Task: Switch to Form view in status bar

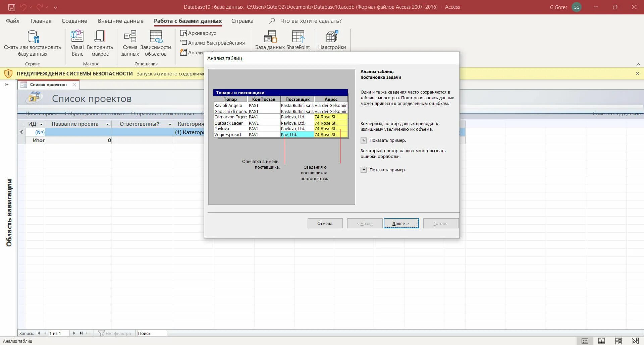Action: click(585, 341)
